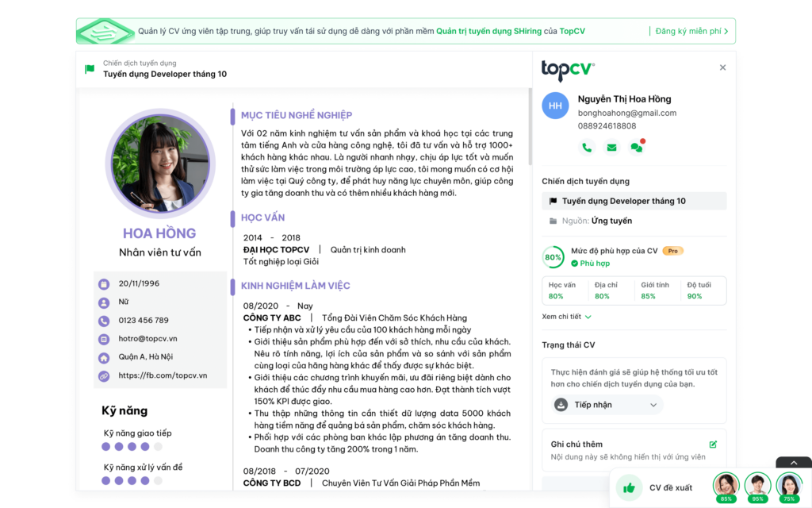812x508 pixels.
Task: Open the Tiếp nhận status dropdown
Action: pyautogui.click(x=607, y=405)
